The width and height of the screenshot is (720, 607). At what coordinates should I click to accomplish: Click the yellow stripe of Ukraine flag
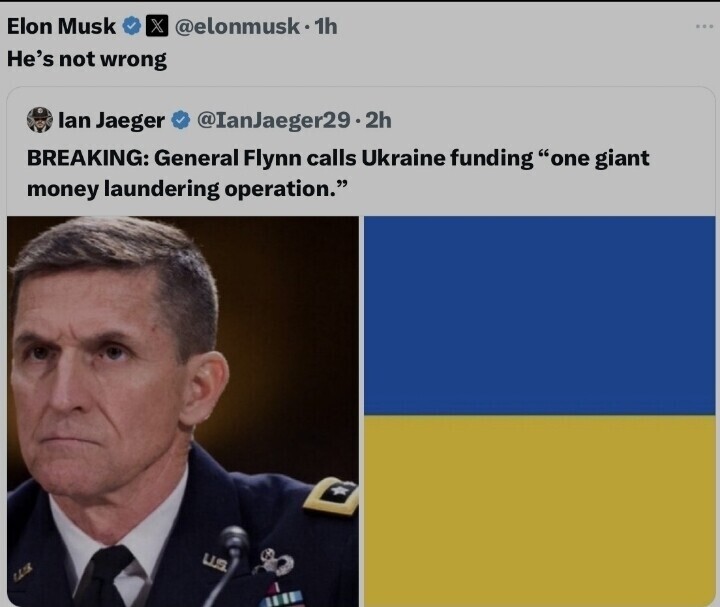[x=539, y=510]
